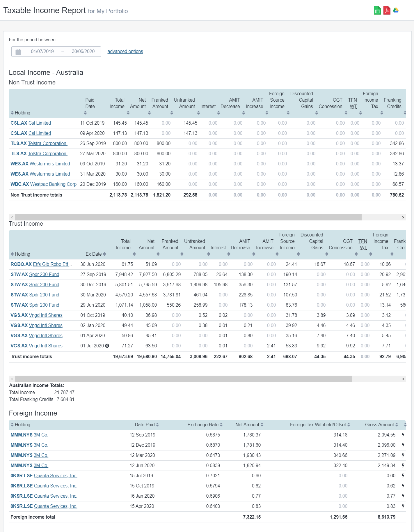Click Non Trust franking credits total 780.52
This screenshot has width=414, height=532.
[397, 195]
